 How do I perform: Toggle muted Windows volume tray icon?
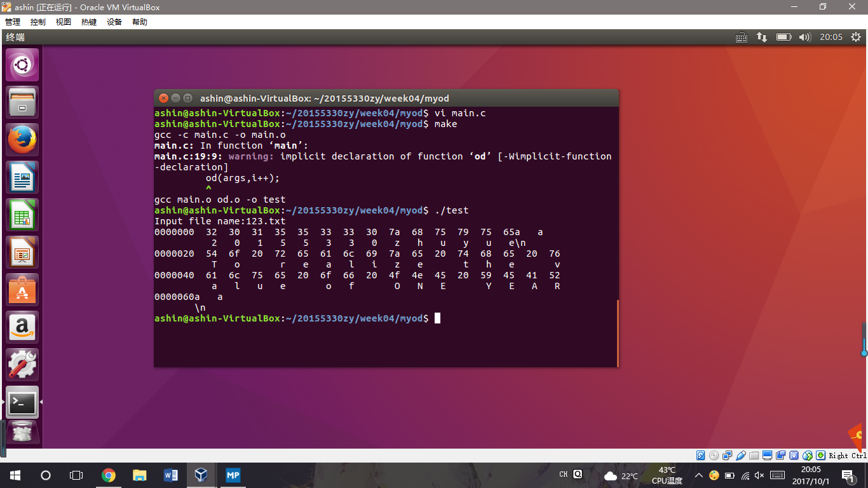coord(759,475)
